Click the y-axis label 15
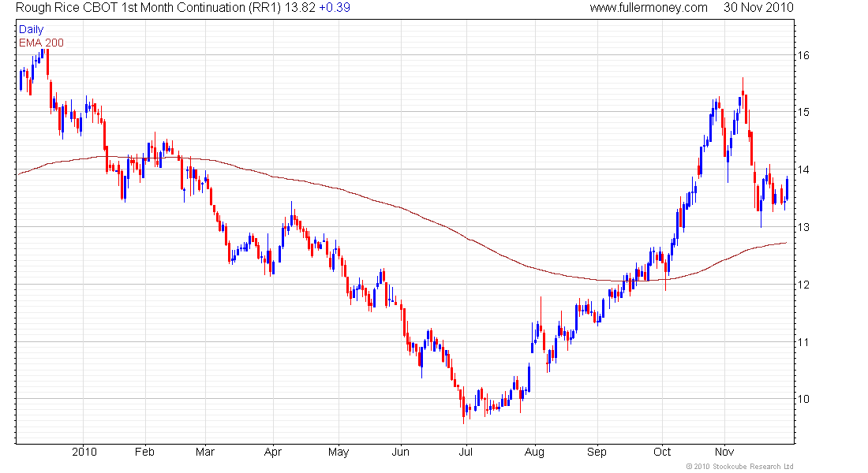The image size is (868, 473). tap(803, 112)
